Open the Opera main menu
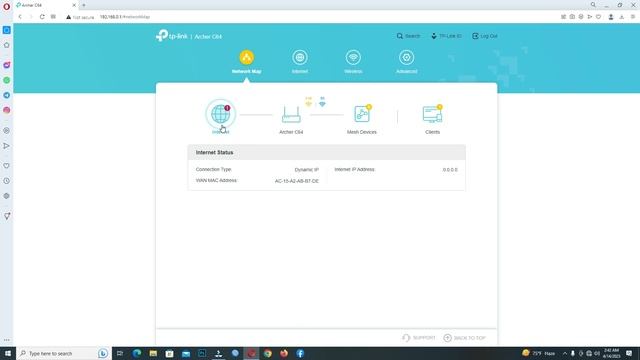This screenshot has width=640, height=360. point(7,7)
